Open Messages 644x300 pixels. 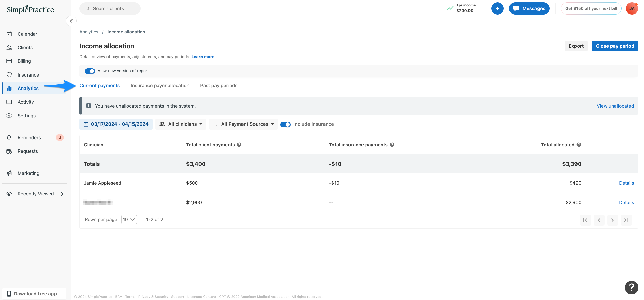click(x=529, y=8)
